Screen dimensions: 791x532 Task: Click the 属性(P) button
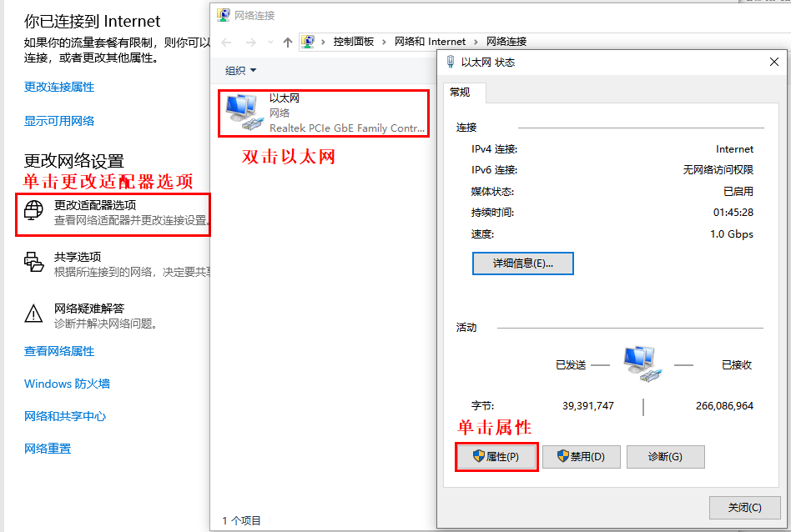coord(496,457)
